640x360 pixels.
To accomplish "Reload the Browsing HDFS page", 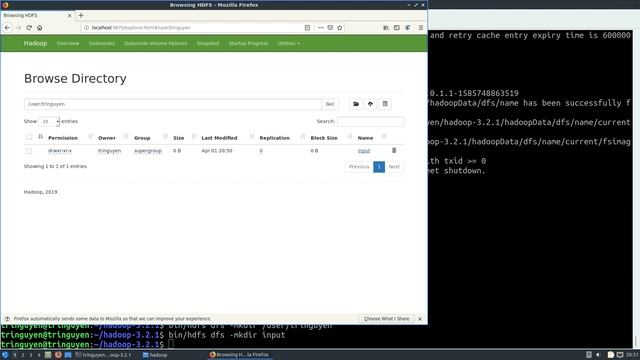I will (x=29, y=28).
